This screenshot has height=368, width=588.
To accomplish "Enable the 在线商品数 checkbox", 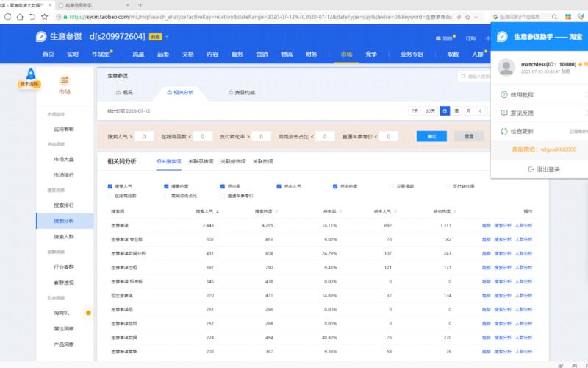I will [x=110, y=196].
